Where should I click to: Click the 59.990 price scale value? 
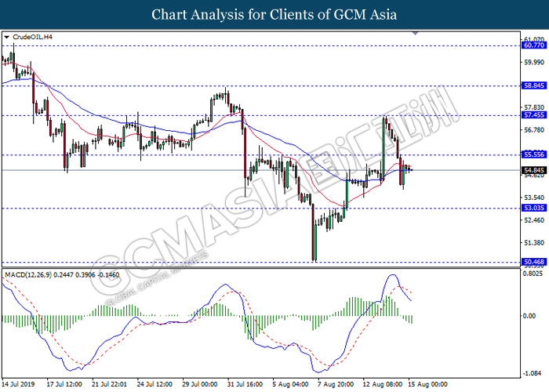pos(534,62)
